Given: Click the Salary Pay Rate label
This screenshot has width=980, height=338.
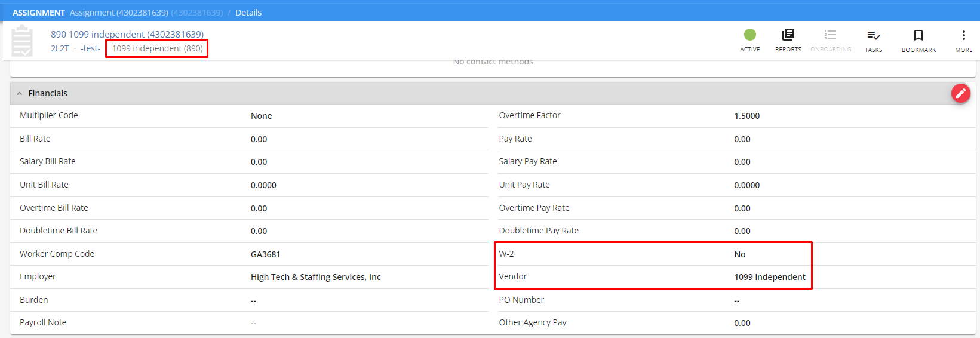Looking at the screenshot, I should point(528,161).
